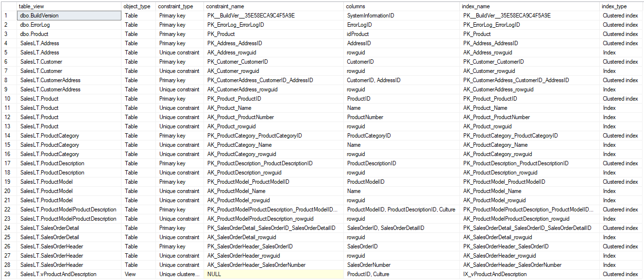Select the View object_type cell in row 29
Viewport: 644px width, 280px height.
130,274
